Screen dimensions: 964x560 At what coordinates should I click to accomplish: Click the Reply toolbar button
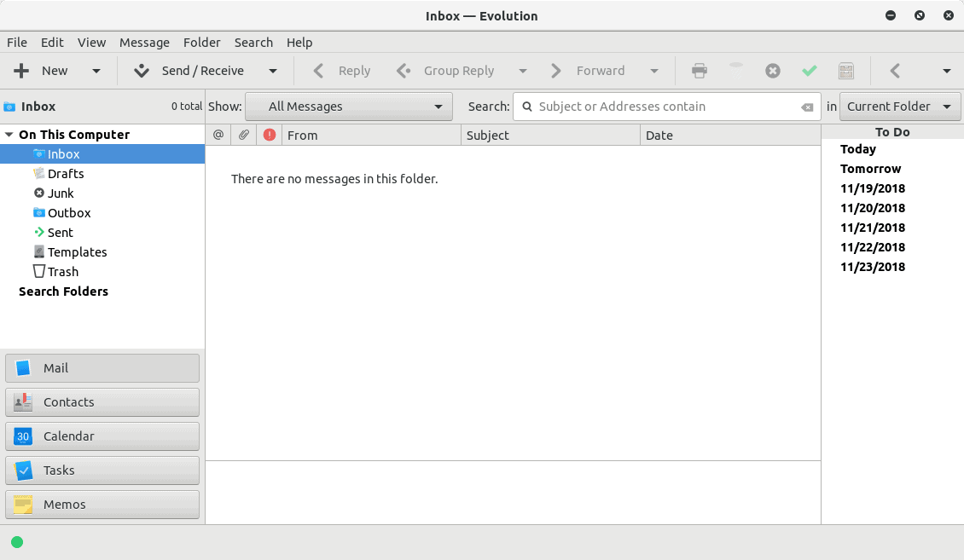[x=342, y=71]
